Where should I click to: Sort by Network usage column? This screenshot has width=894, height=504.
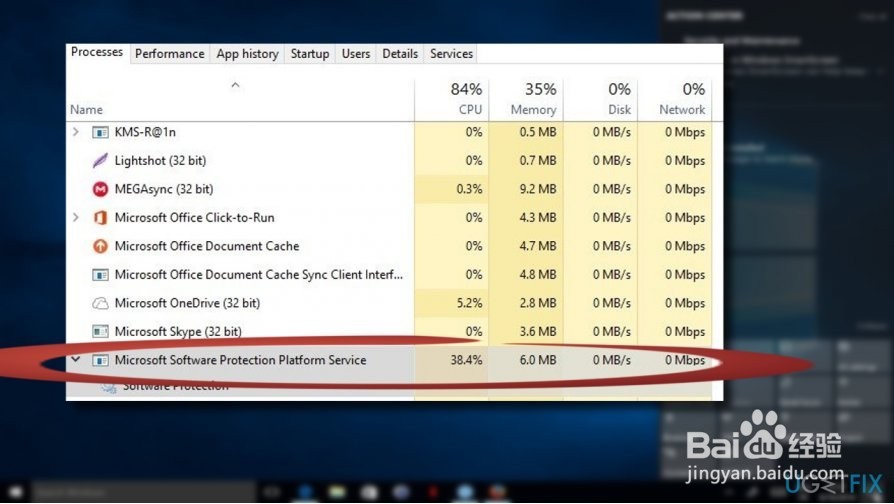pyautogui.click(x=682, y=99)
